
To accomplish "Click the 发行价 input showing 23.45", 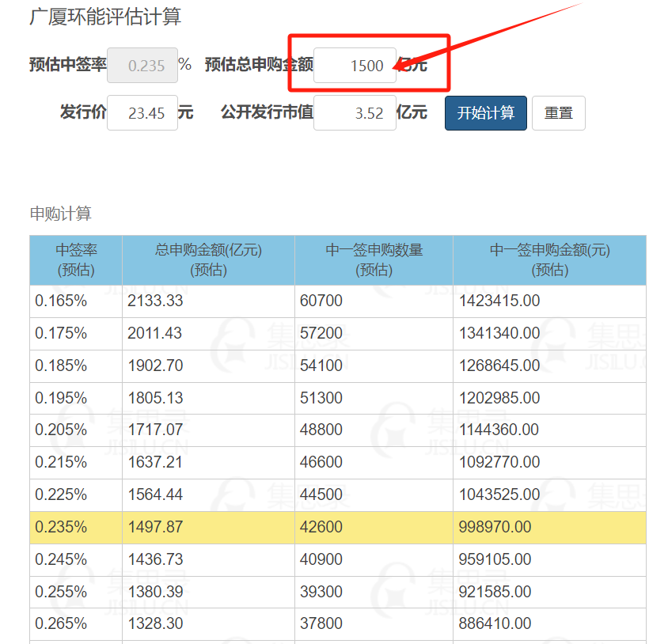I will 142,113.
